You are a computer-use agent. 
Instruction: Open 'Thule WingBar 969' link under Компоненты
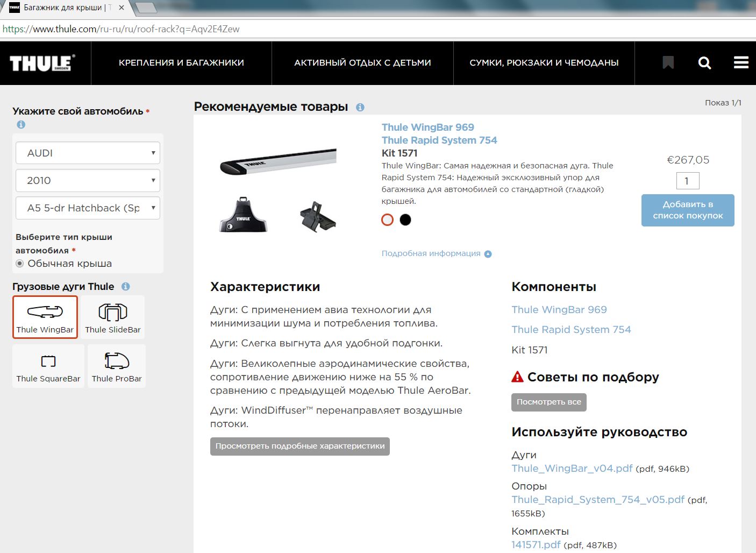point(559,310)
